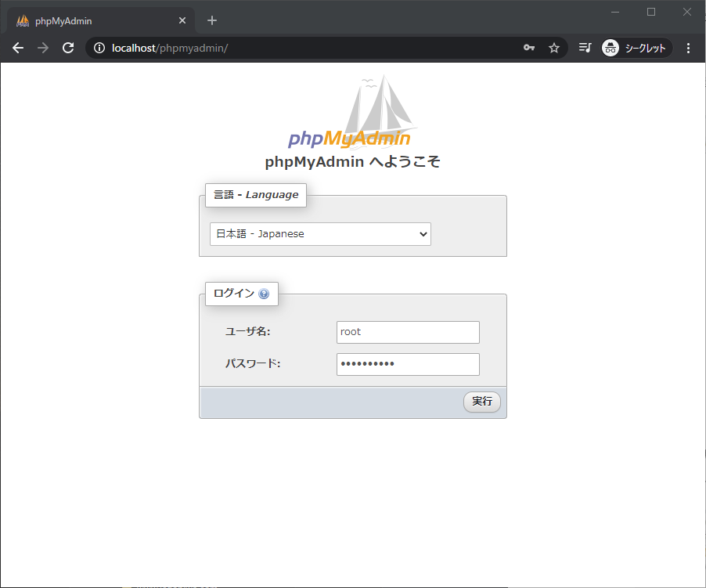Focus the ユーザ名 username field

(x=408, y=332)
